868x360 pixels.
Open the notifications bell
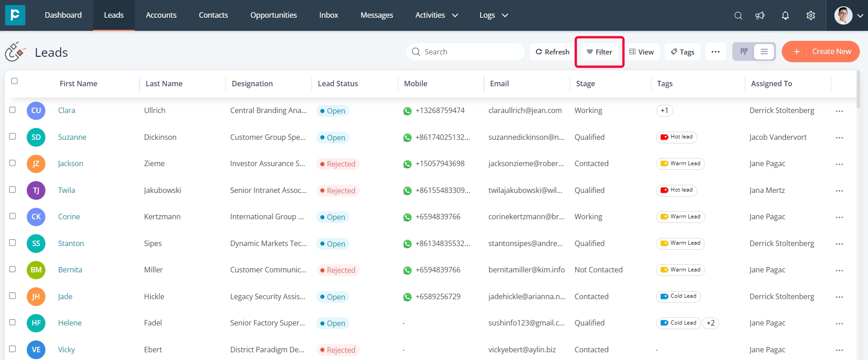point(785,15)
